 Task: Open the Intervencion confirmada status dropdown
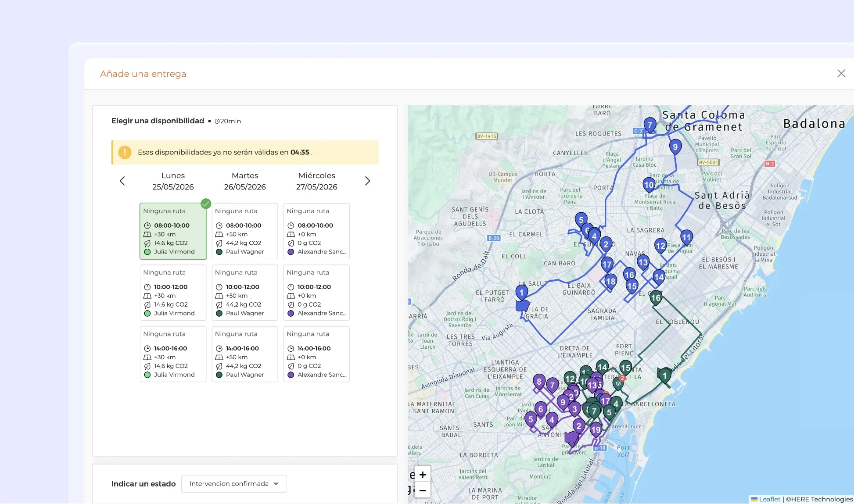[234, 484]
